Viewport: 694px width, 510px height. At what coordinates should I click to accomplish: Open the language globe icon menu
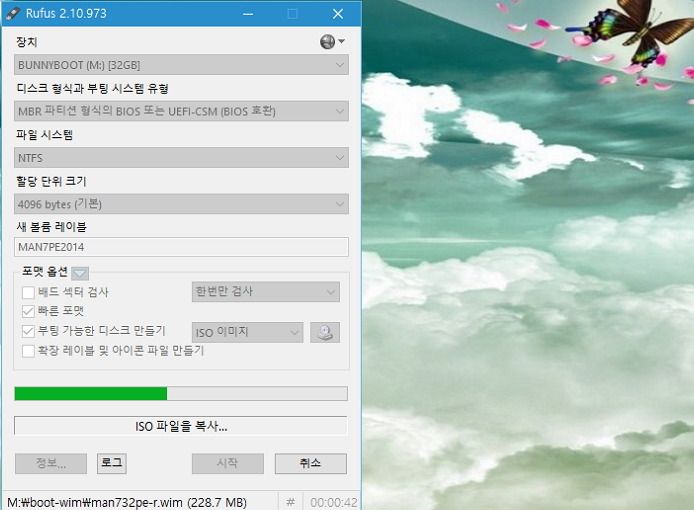(332, 42)
